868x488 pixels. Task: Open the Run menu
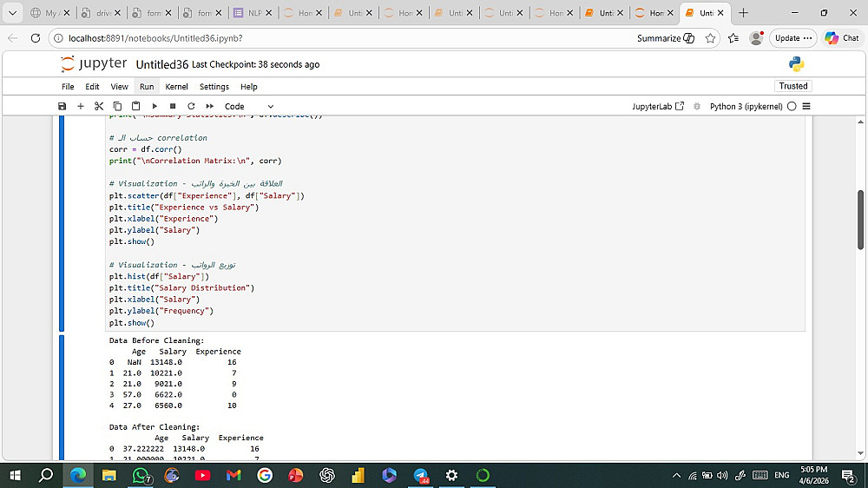click(x=147, y=87)
